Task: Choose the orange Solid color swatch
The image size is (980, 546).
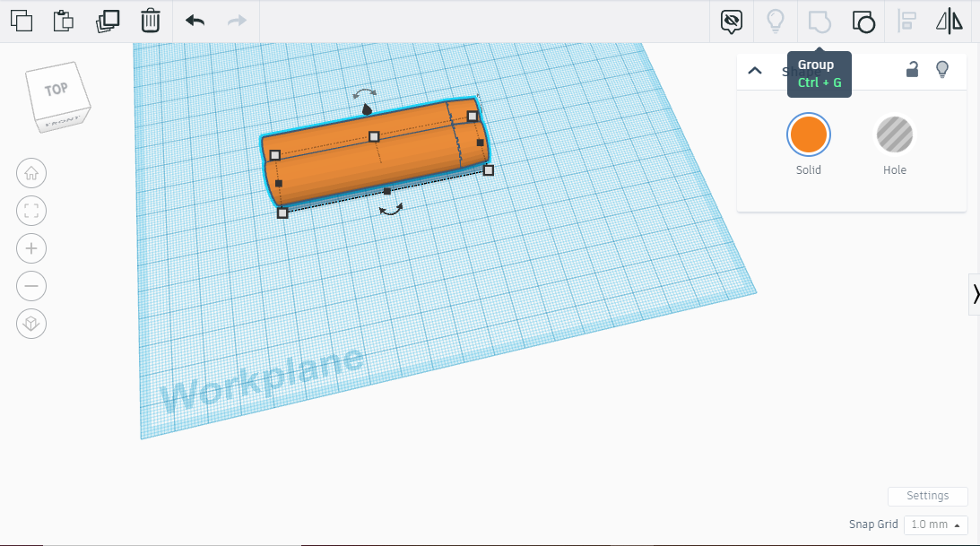Action: pos(808,134)
